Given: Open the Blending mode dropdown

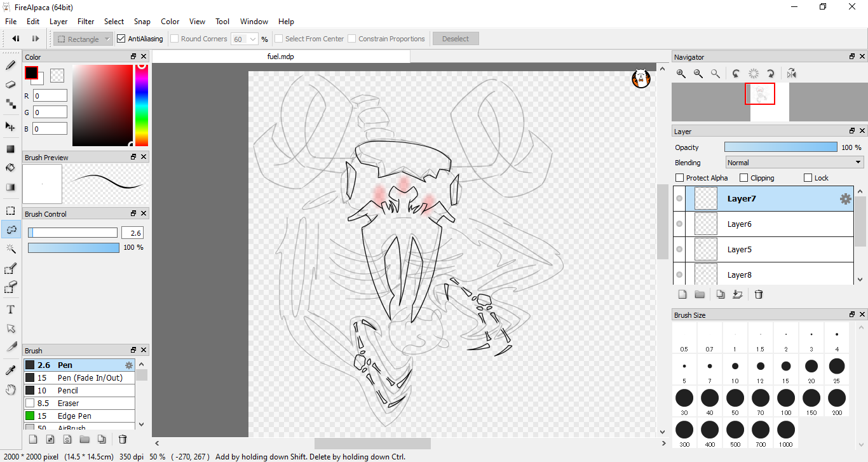Looking at the screenshot, I should pyautogui.click(x=794, y=163).
